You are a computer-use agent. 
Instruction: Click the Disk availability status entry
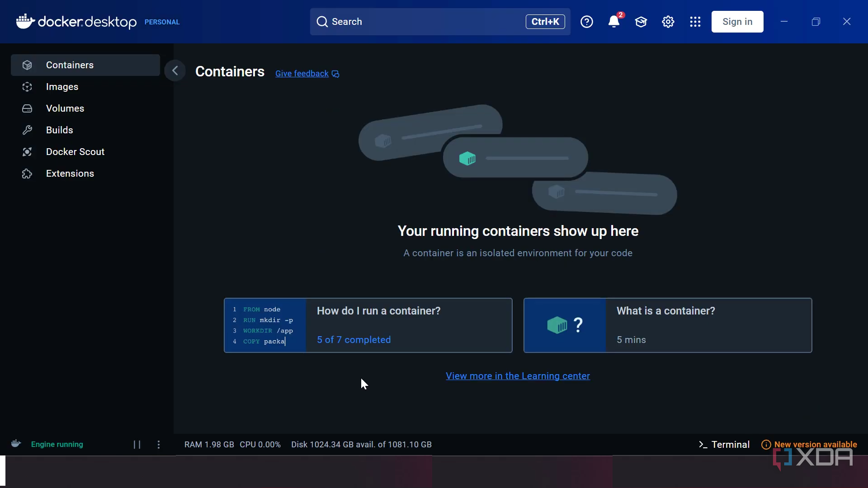361,445
